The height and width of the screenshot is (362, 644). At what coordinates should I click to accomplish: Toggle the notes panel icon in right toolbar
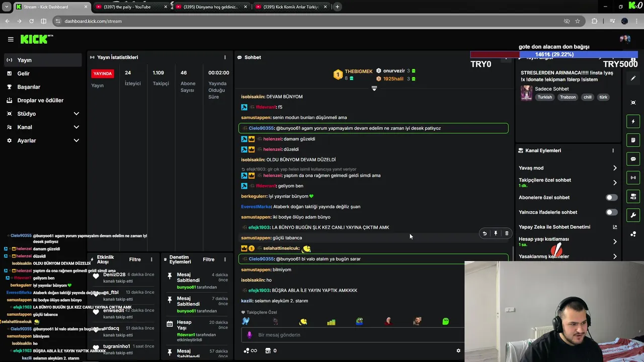click(x=633, y=140)
